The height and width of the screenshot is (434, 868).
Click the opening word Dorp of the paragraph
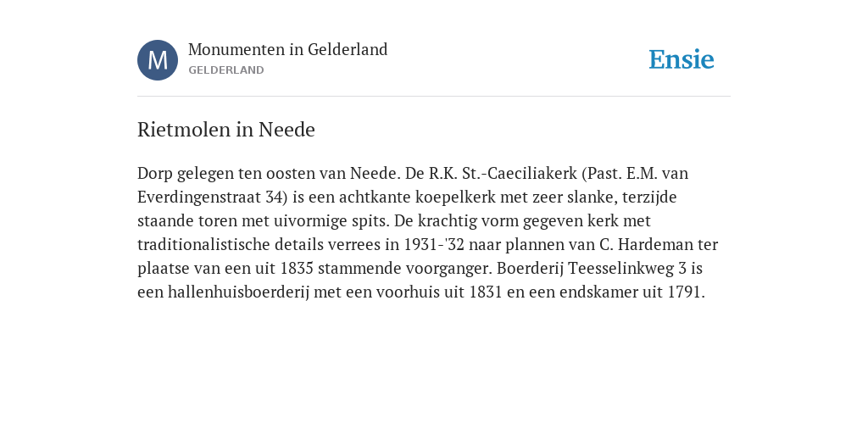click(x=155, y=173)
